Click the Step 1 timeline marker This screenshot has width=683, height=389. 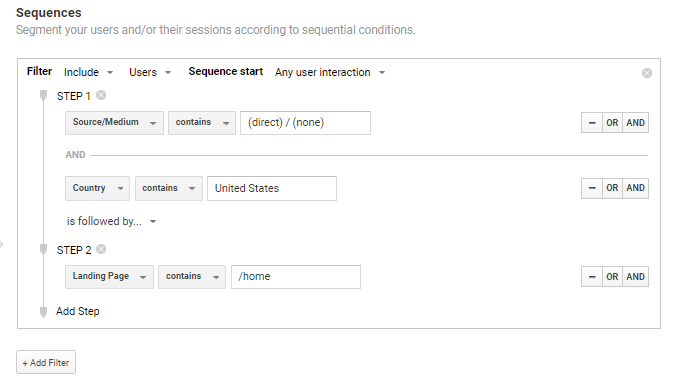click(43, 95)
